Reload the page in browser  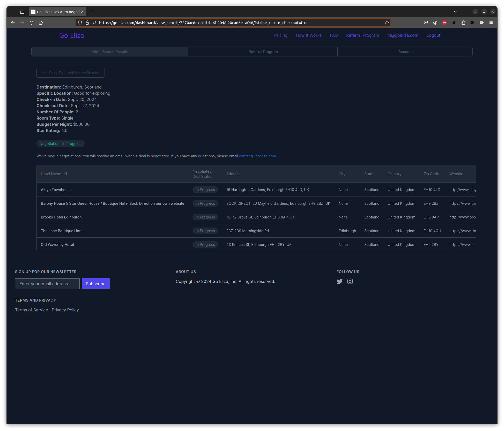pos(32,23)
